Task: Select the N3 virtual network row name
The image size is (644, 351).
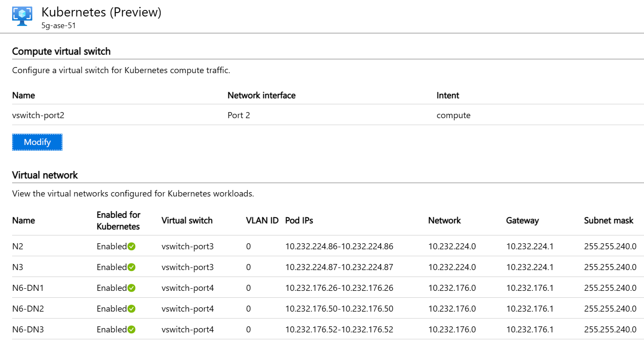Action: tap(18, 267)
